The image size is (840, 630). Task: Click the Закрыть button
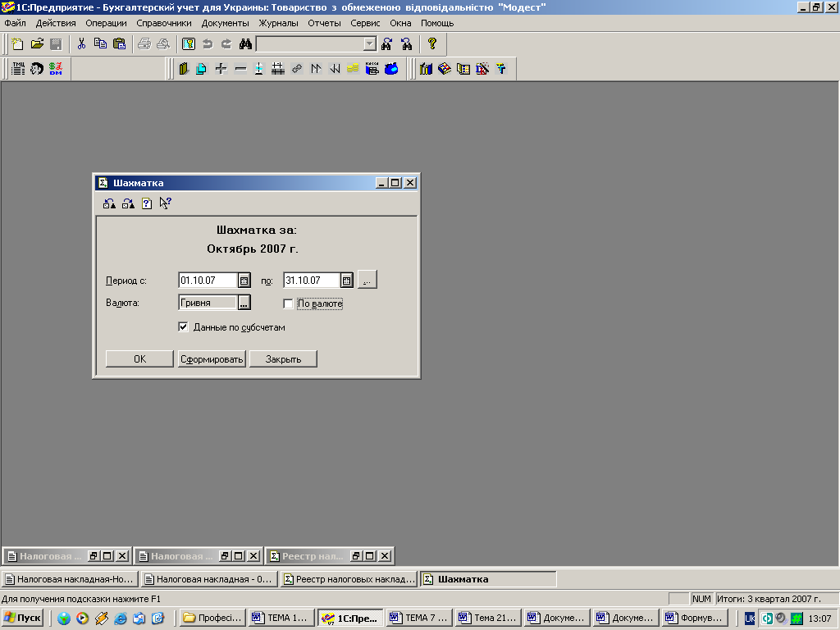click(283, 359)
